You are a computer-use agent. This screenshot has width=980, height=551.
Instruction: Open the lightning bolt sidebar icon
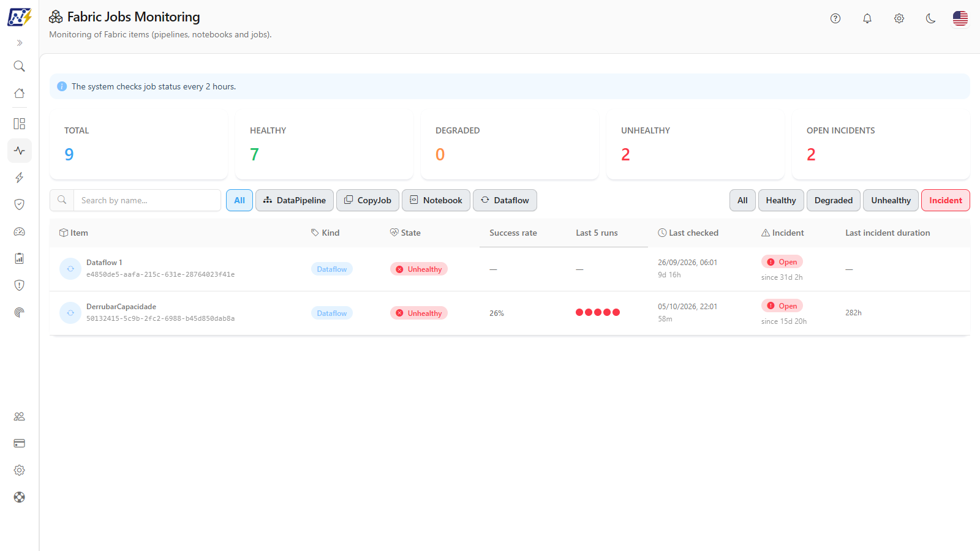(20, 178)
